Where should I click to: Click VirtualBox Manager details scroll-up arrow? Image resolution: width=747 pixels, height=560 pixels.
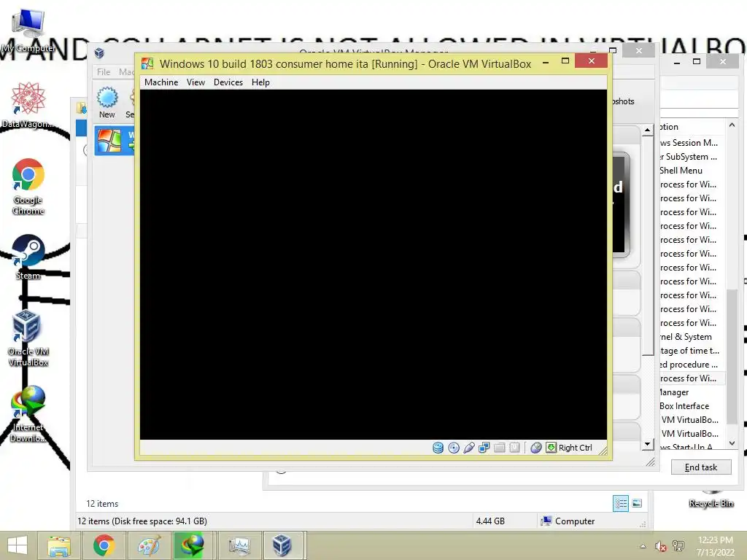click(648, 130)
